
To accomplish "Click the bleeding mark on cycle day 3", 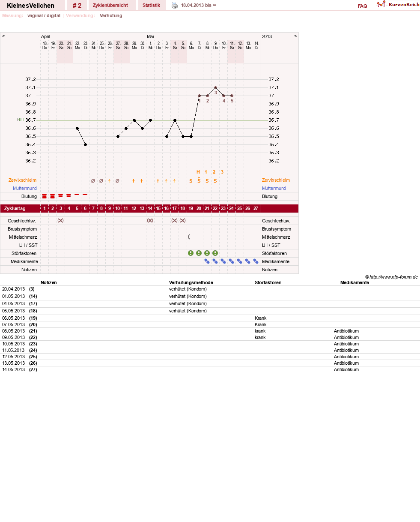I will click(x=61, y=195).
